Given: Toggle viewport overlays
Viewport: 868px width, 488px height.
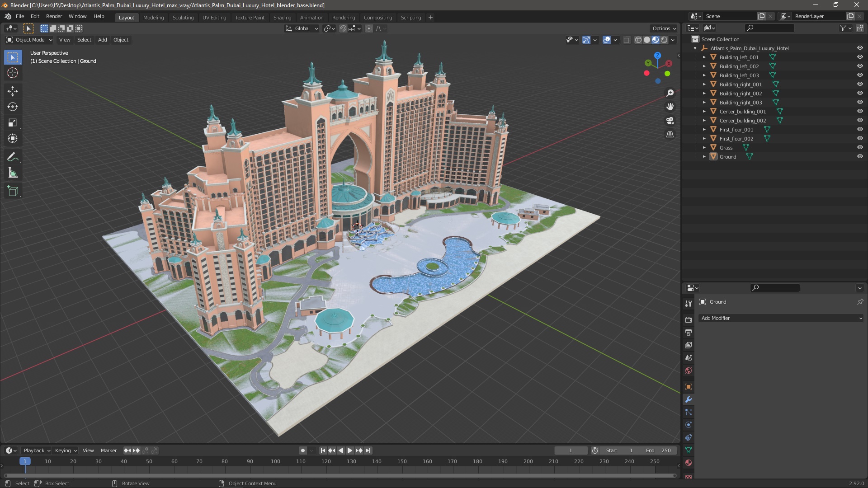Looking at the screenshot, I should point(607,40).
